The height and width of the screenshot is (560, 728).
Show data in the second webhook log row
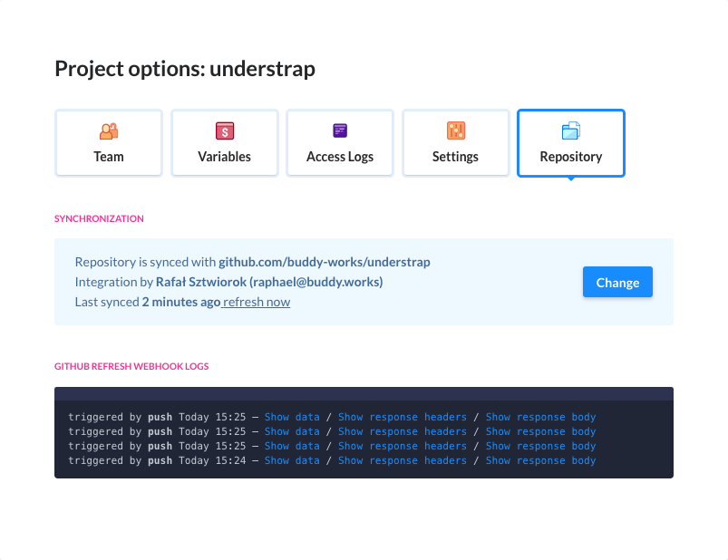[292, 431]
